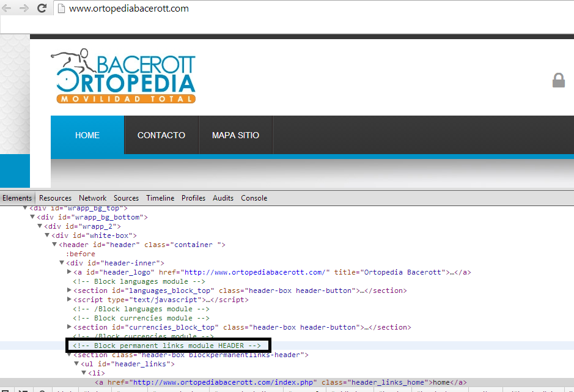
Task: Click the page info icon beside the URL
Action: click(61, 9)
